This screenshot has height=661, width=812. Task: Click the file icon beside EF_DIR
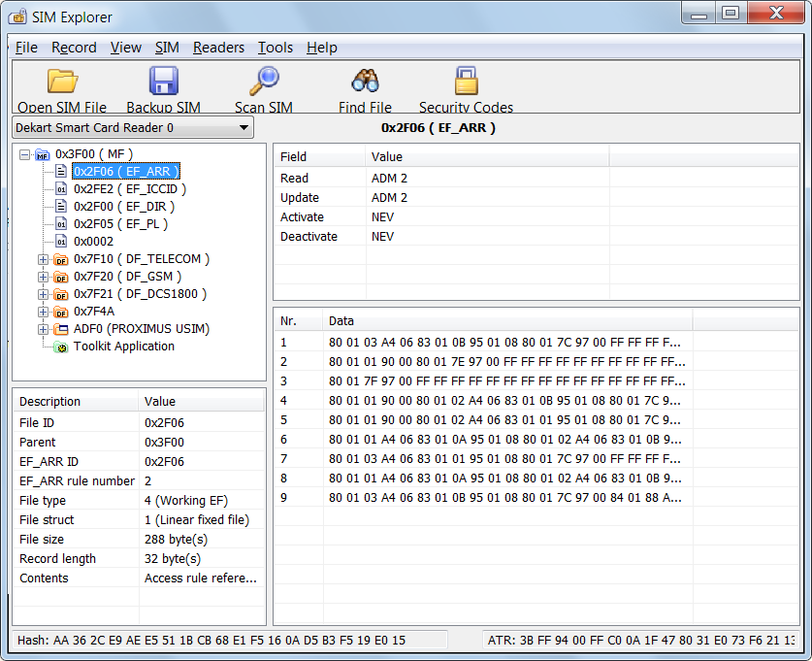[60, 206]
